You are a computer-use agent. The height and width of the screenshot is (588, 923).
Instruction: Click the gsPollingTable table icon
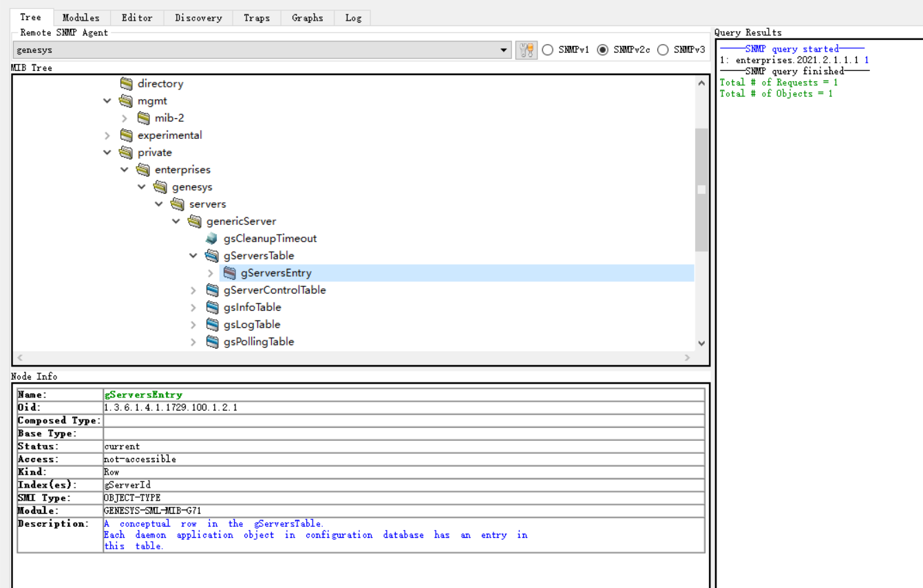212,342
